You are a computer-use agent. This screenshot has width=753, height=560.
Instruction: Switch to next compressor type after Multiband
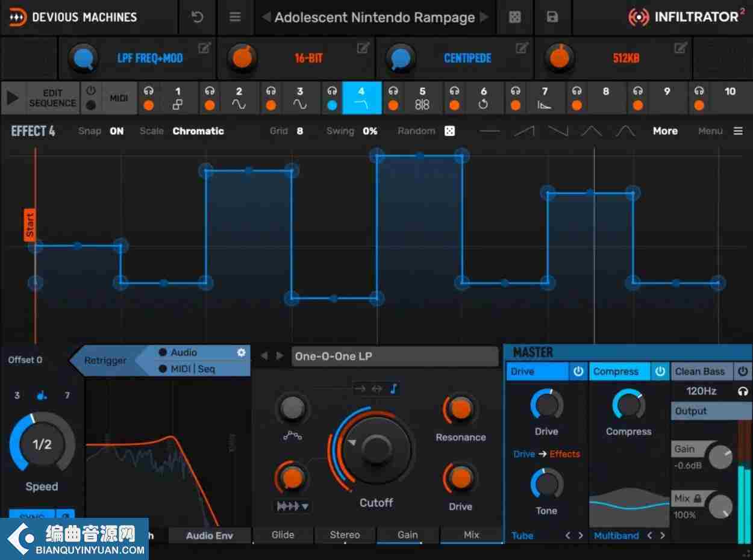663,535
